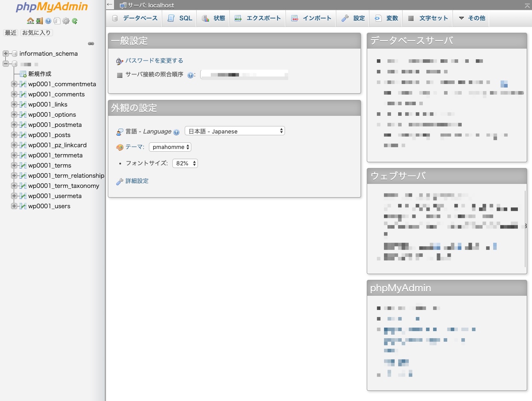532x401 pixels.
Task: Click the table icon for wp0001_options
Action: click(x=23, y=115)
